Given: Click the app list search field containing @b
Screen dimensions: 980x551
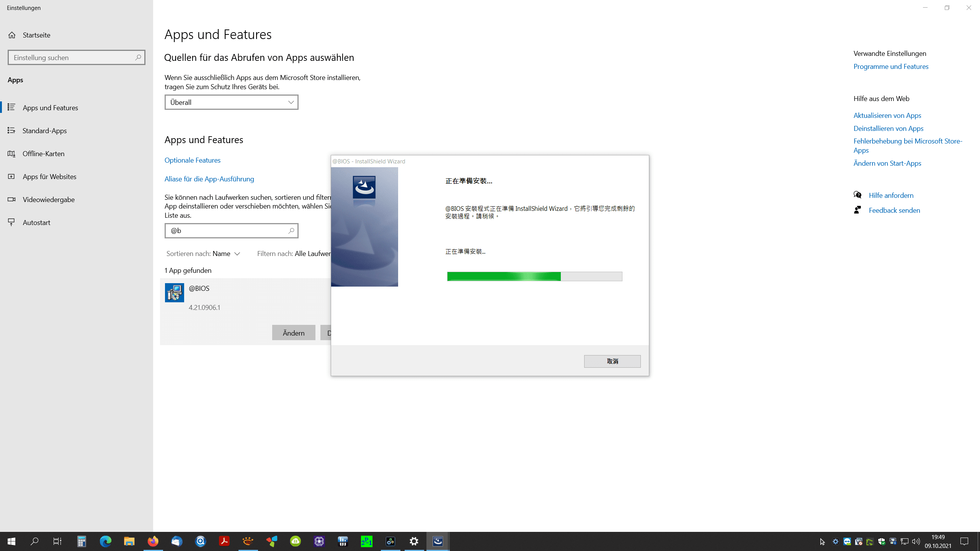Looking at the screenshot, I should coord(231,231).
